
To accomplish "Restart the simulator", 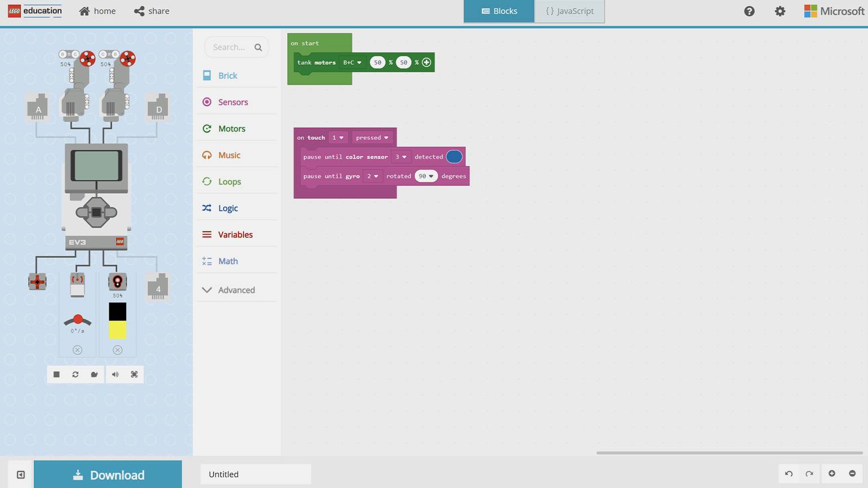I will point(76,374).
